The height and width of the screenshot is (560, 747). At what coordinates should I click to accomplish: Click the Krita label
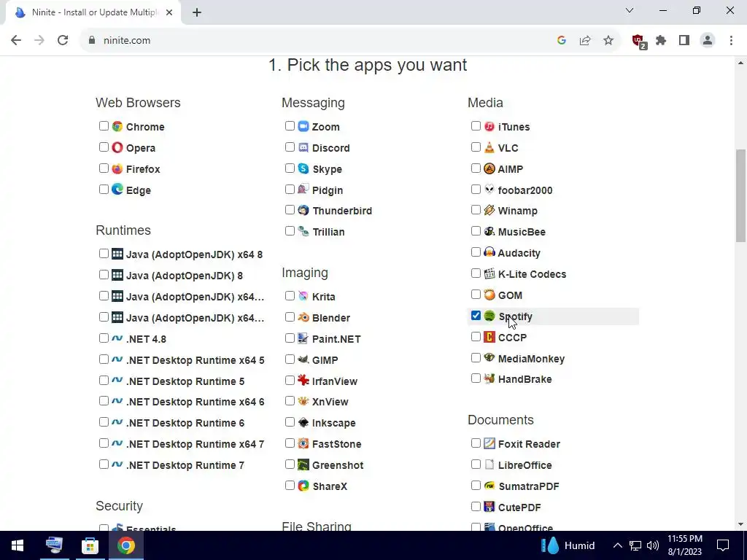(323, 297)
